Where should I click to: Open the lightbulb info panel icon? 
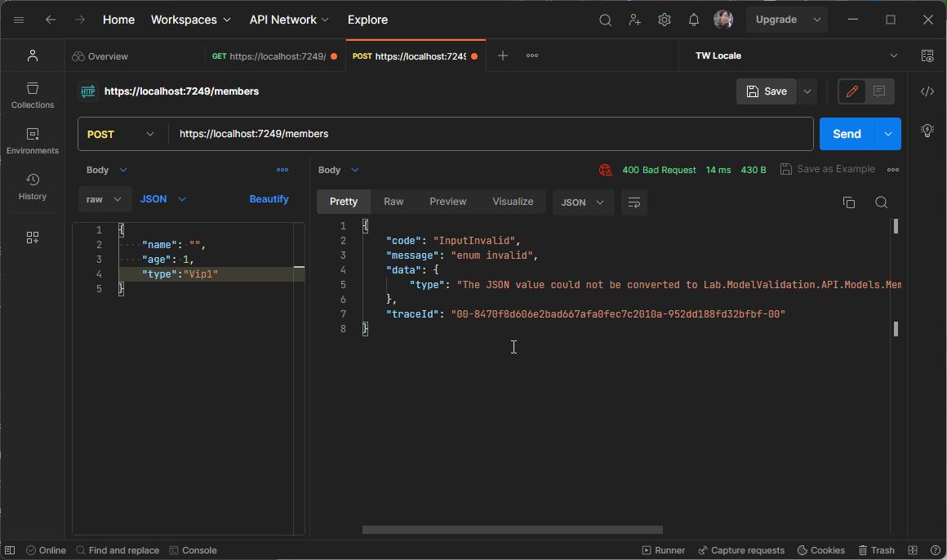coord(927,131)
